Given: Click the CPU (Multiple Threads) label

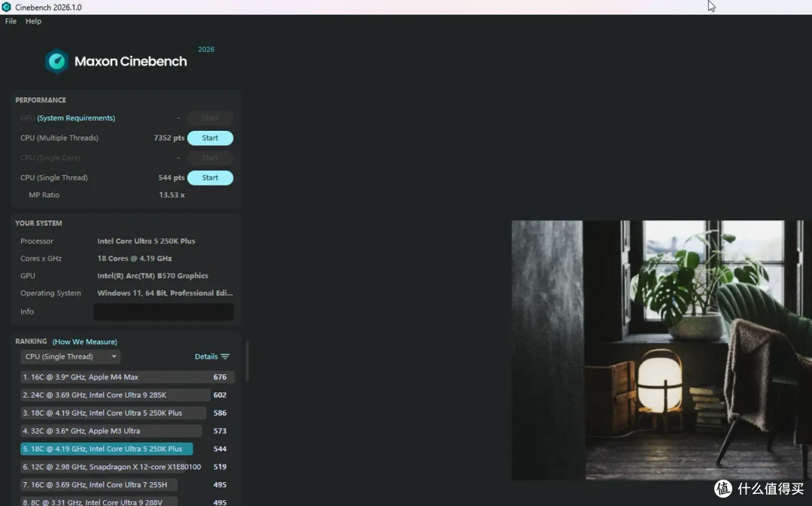Looking at the screenshot, I should click(59, 138).
